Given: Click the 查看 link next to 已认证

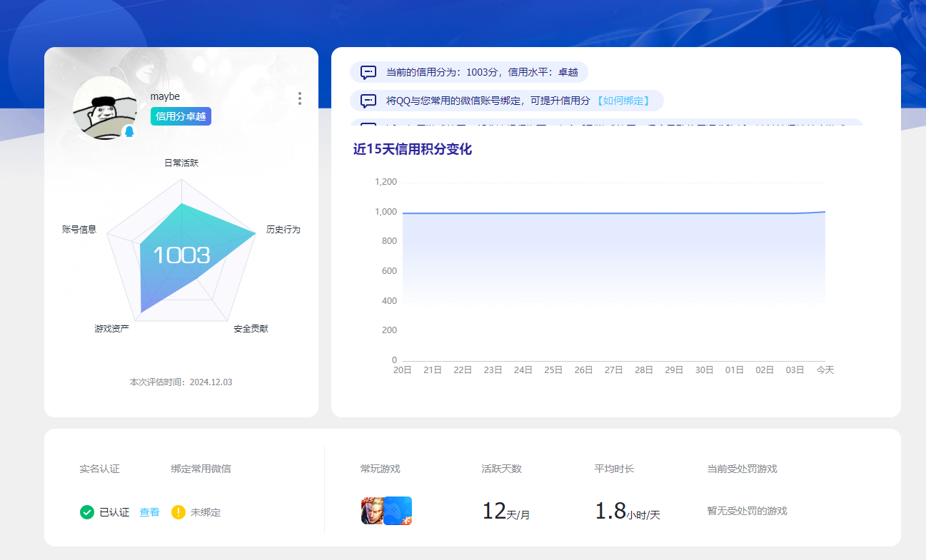Looking at the screenshot, I should [x=149, y=512].
